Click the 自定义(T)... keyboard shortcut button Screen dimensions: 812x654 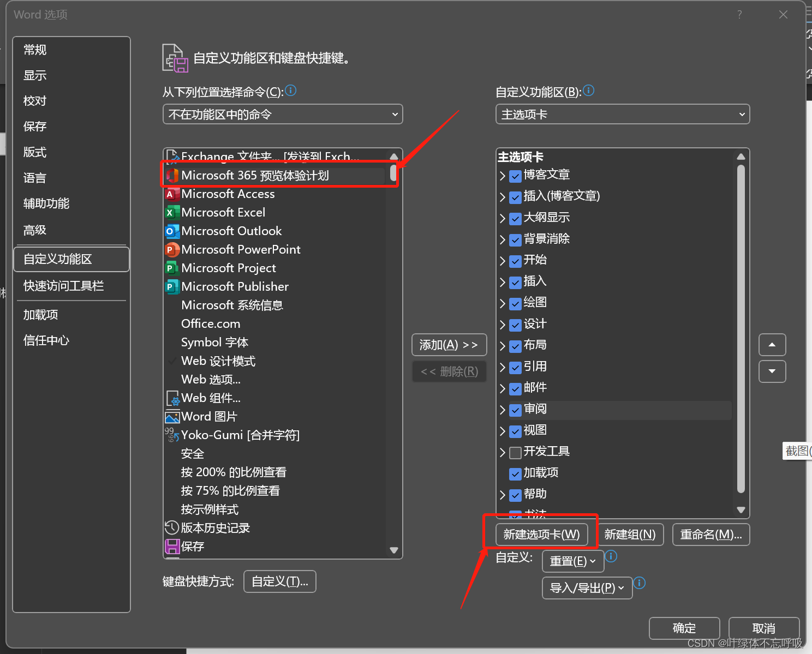(280, 581)
